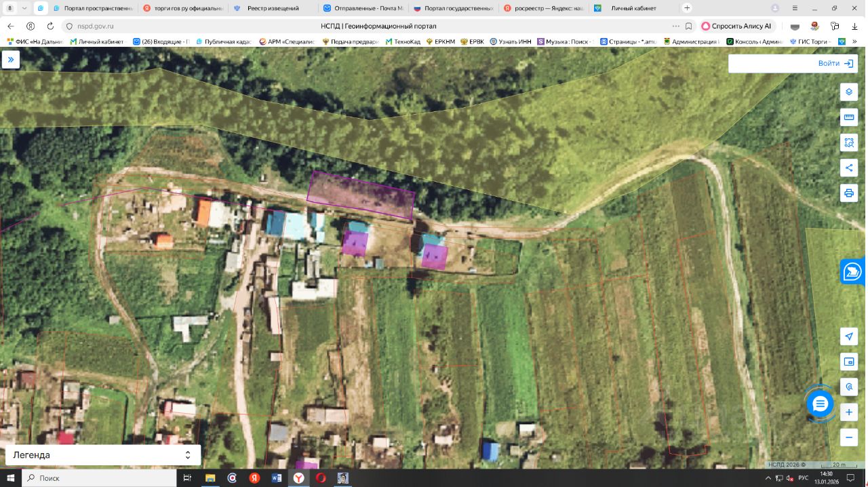Open the blue side feedback widget
The height and width of the screenshot is (487, 868).
point(852,272)
